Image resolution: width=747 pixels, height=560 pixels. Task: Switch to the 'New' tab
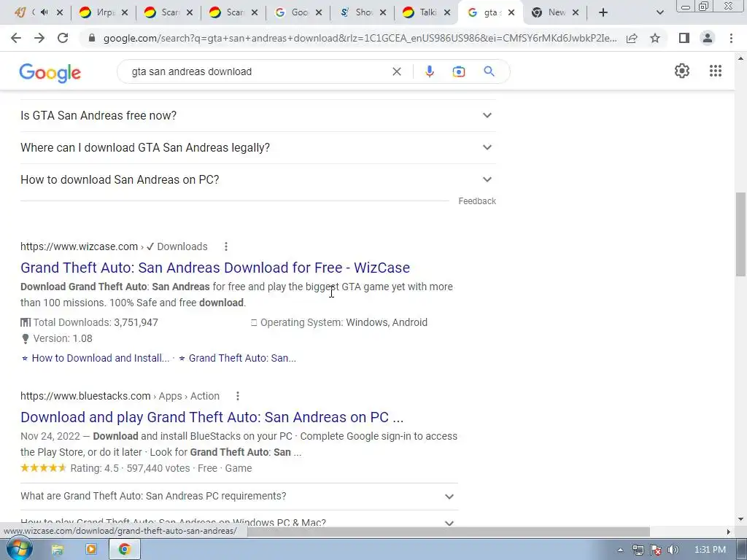pyautogui.click(x=555, y=12)
